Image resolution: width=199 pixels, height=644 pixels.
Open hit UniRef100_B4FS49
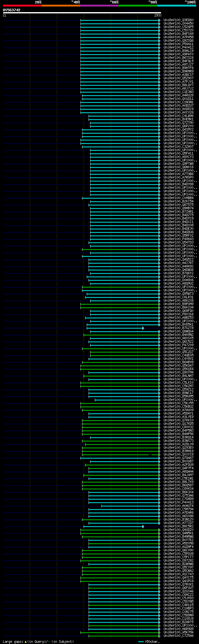(178, 34)
